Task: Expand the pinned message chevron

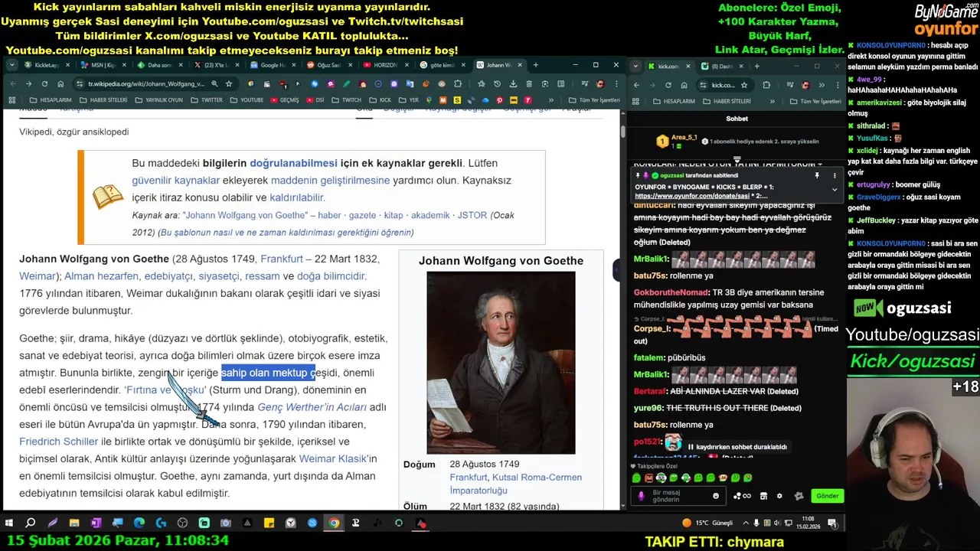Action: [835, 188]
